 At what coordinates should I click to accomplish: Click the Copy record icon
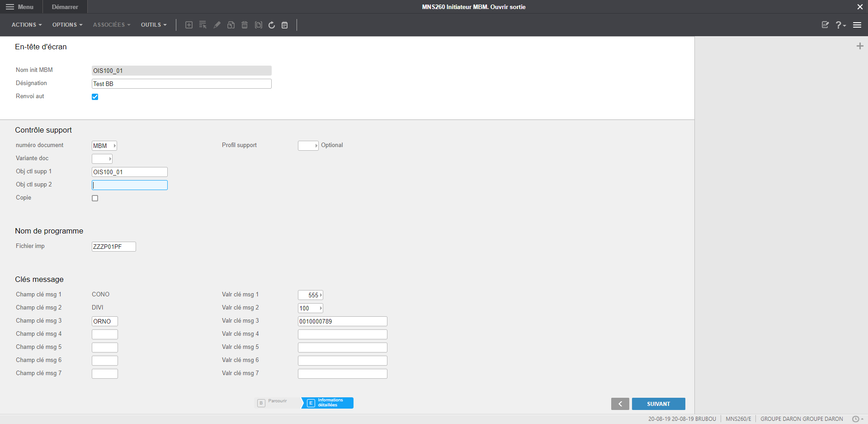pos(231,25)
